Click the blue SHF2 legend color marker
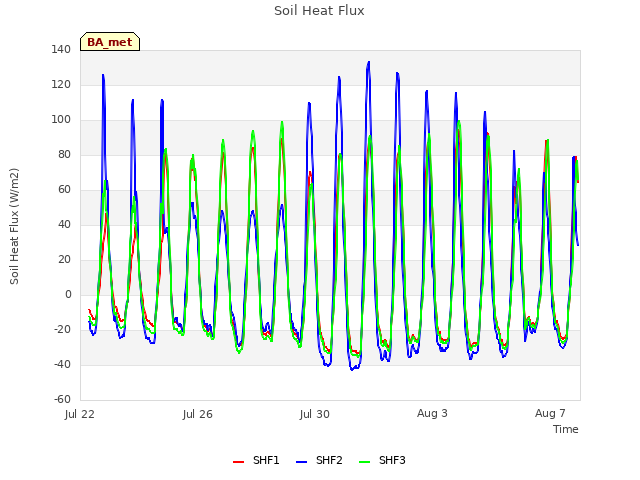Screen dimensions: 640x480 301,462
